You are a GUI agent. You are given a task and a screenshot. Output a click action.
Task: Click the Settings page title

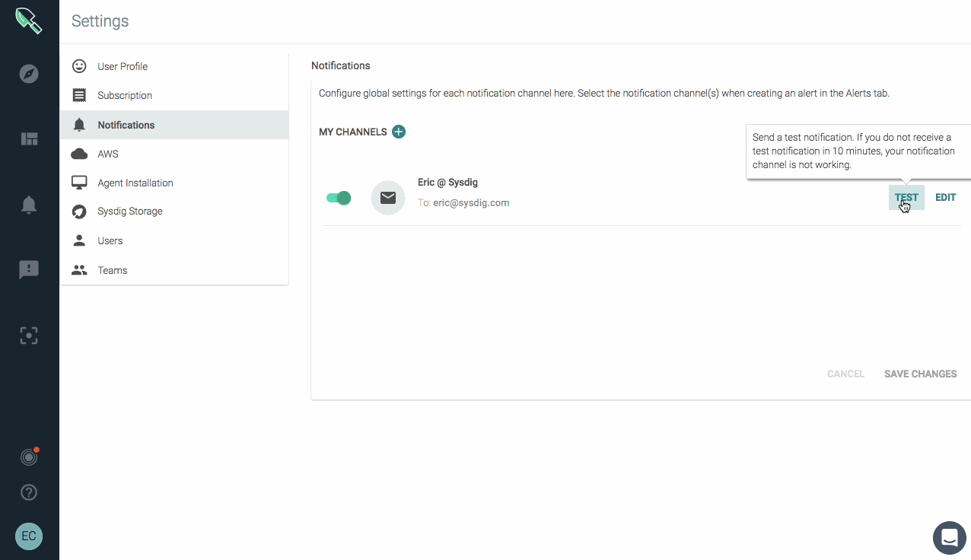pos(100,21)
